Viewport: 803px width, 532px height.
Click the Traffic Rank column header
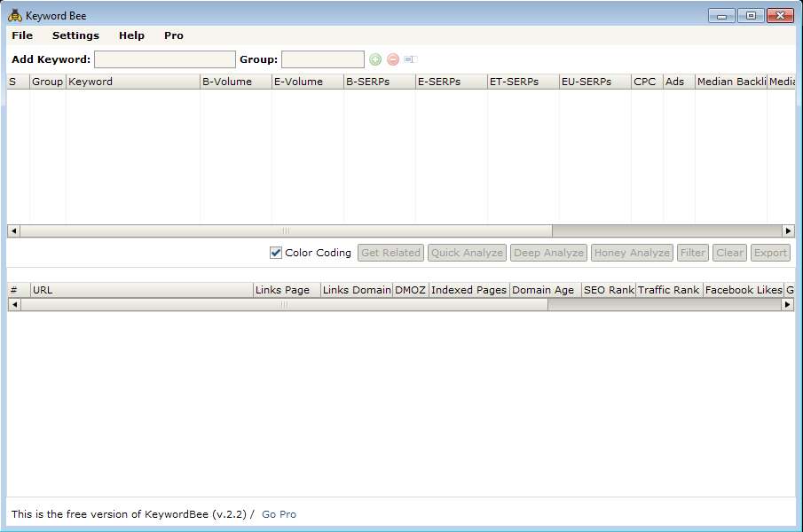(669, 290)
